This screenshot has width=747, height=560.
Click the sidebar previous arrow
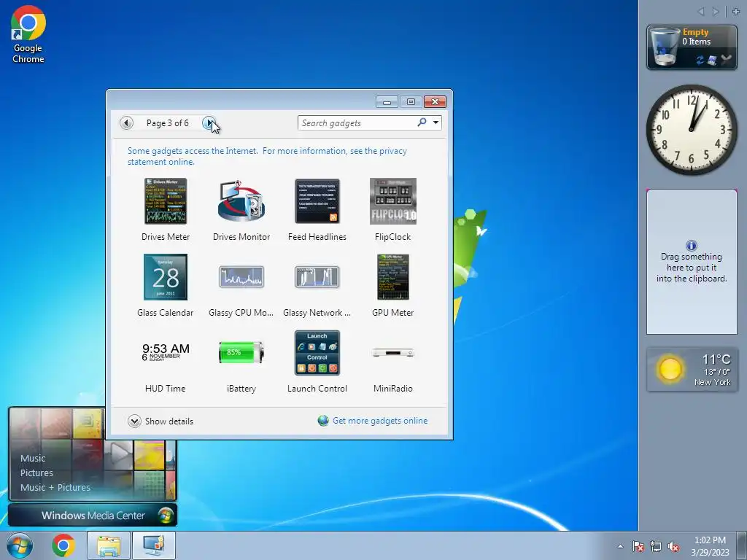click(700, 12)
